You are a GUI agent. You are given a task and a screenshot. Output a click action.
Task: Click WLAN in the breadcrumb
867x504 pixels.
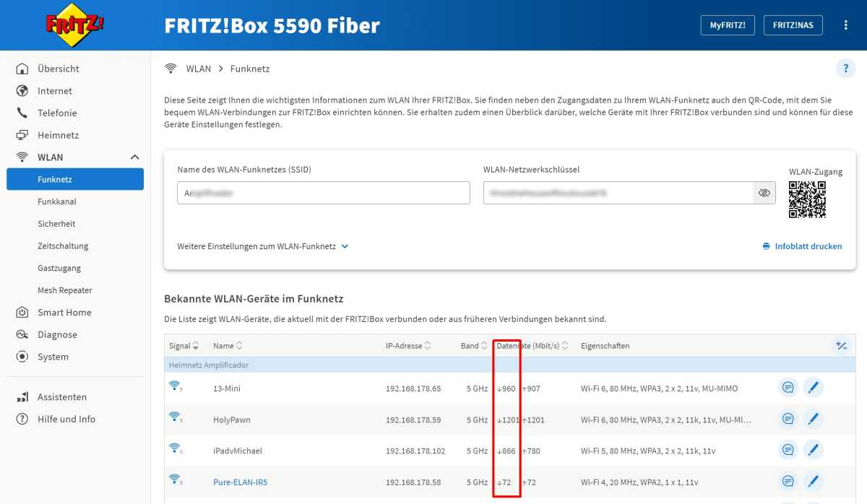click(199, 69)
